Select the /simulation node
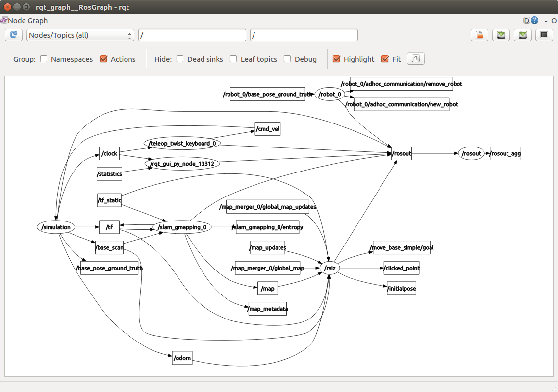 point(56,227)
